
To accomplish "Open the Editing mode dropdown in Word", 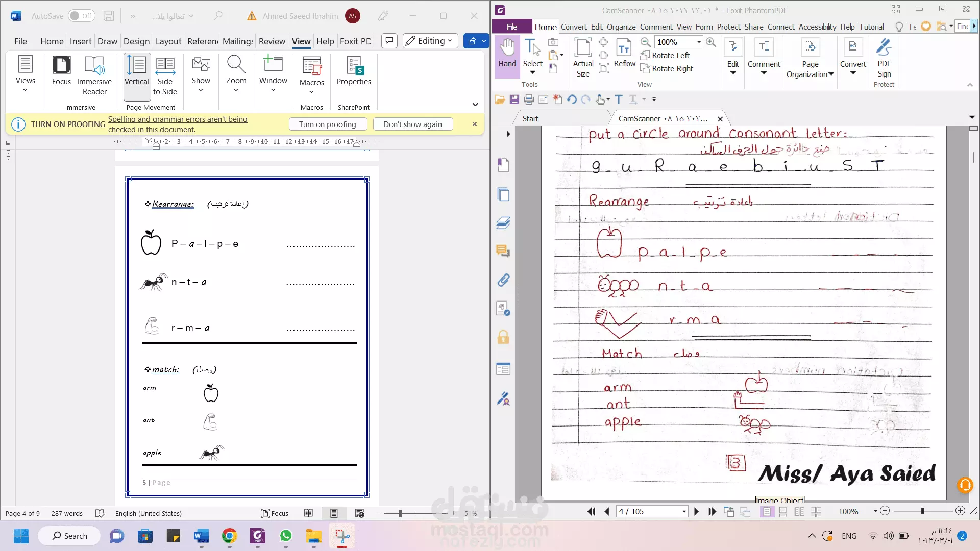I will pyautogui.click(x=430, y=41).
